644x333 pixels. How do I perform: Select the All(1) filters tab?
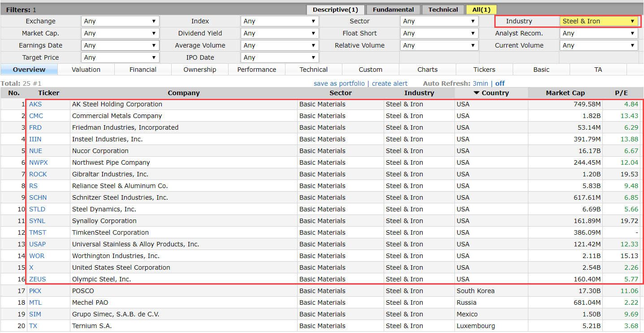(x=481, y=9)
